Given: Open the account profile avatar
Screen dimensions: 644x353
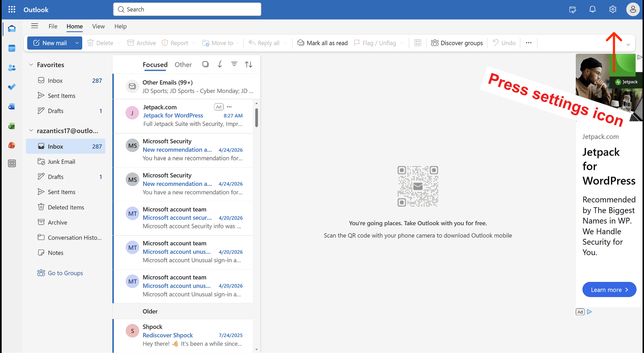Looking at the screenshot, I should [x=633, y=9].
